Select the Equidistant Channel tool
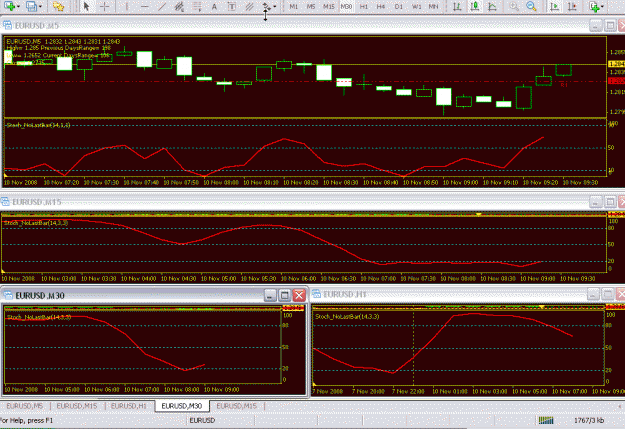 (179, 6)
